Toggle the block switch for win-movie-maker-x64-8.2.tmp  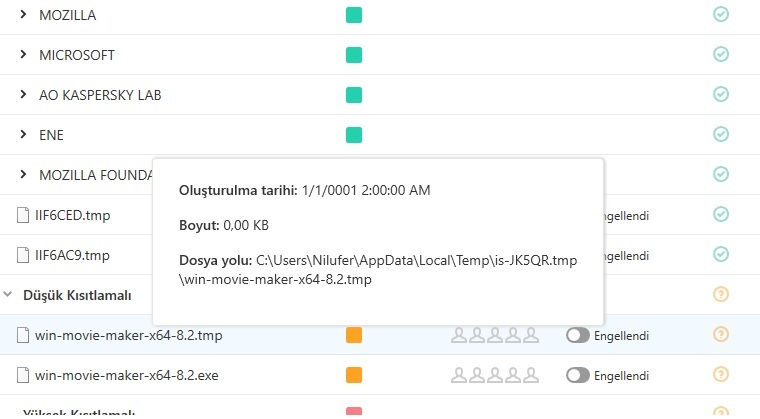576,335
